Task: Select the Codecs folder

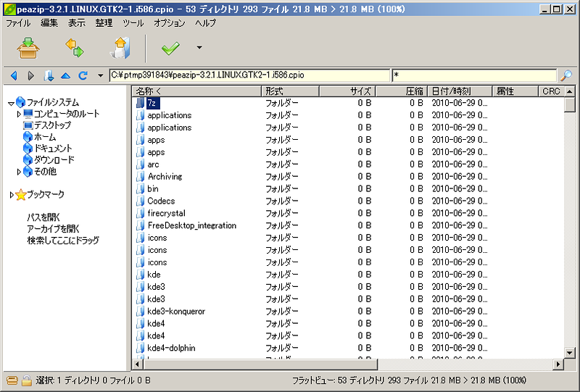Action: click(161, 201)
